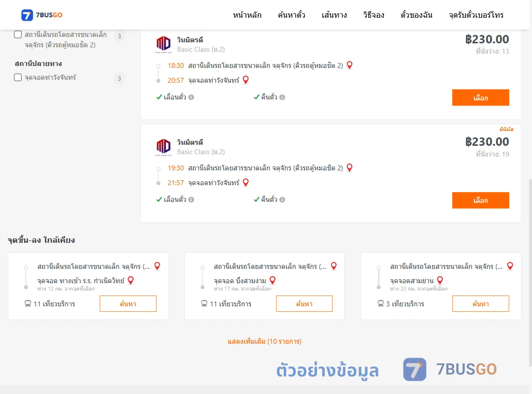Open the วิธีจอง menu item

pyautogui.click(x=373, y=15)
